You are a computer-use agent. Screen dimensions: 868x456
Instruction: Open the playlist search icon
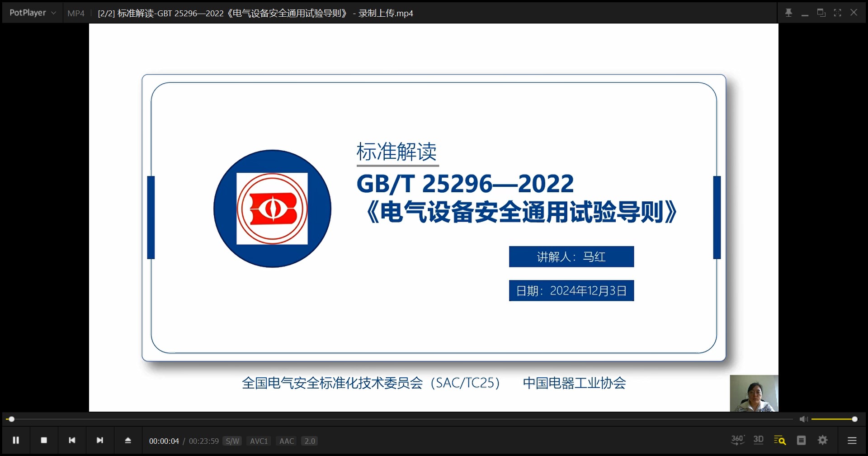tap(780, 440)
